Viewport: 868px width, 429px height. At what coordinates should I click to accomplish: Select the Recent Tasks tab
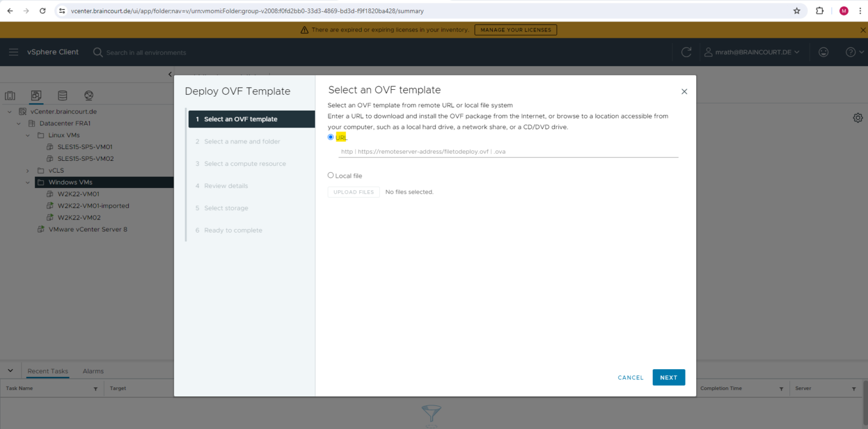click(47, 371)
